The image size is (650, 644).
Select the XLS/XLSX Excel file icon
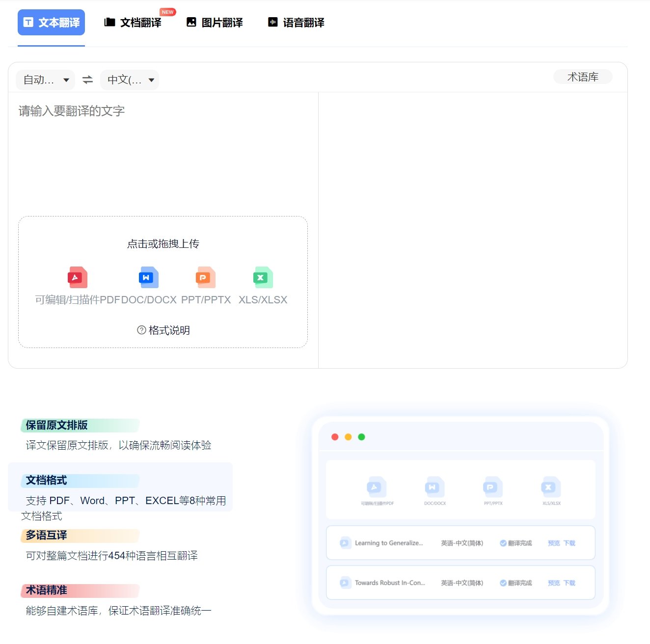click(262, 277)
